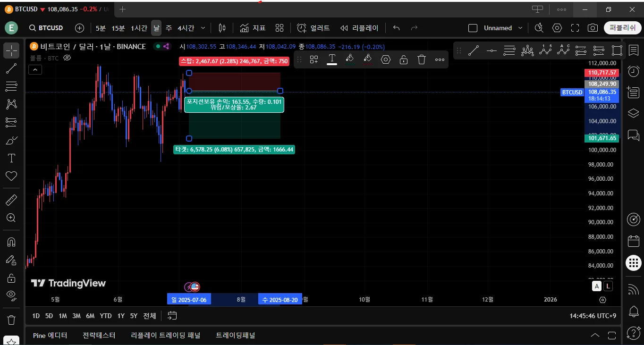Lock the selected drawing in floating toolbar
This screenshot has height=345, width=644.
pos(404,59)
